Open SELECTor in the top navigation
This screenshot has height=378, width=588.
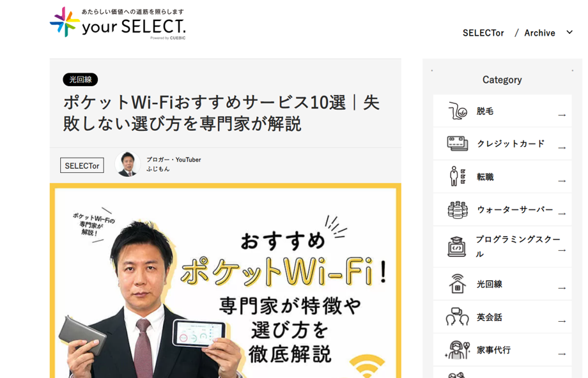(x=483, y=33)
